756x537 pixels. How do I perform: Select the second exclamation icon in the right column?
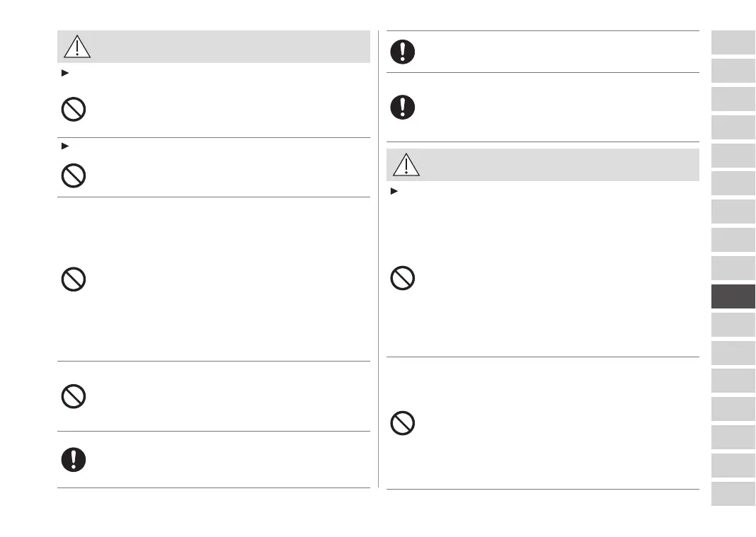point(403,107)
